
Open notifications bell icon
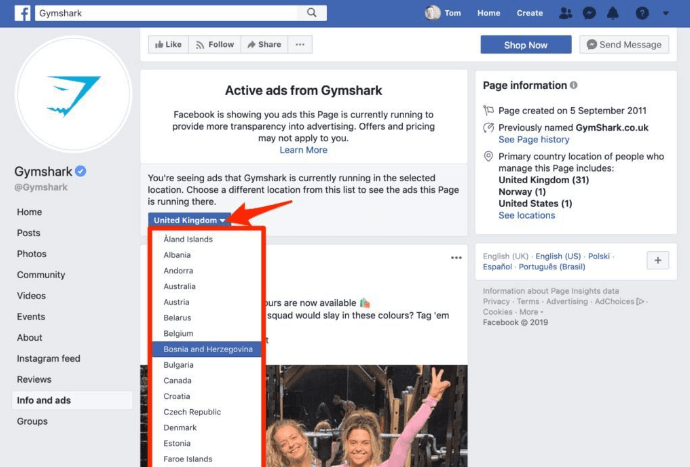[615, 13]
